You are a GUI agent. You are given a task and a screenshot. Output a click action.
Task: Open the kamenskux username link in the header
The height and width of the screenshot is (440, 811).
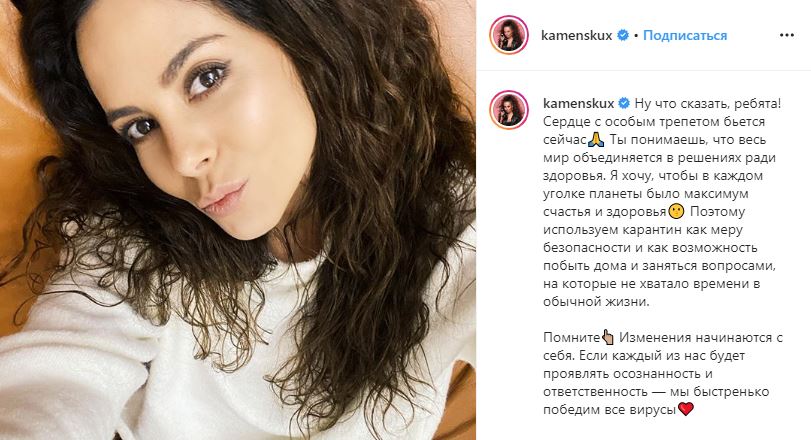point(576,35)
